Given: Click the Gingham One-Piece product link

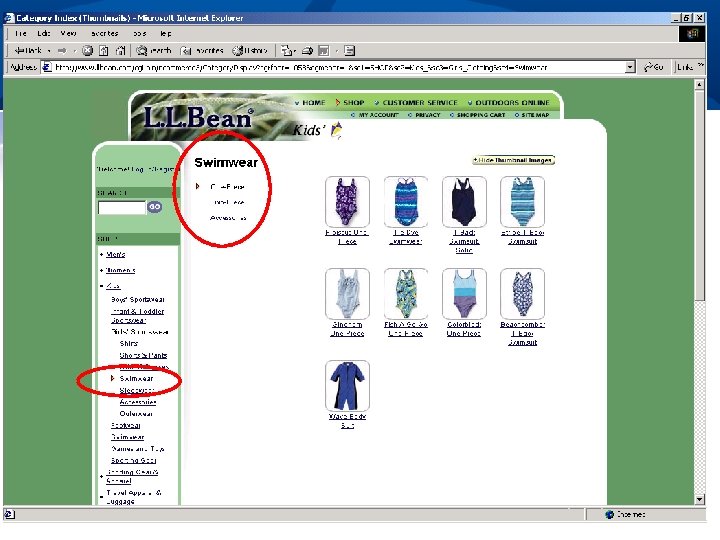Looking at the screenshot, I should point(347,329).
